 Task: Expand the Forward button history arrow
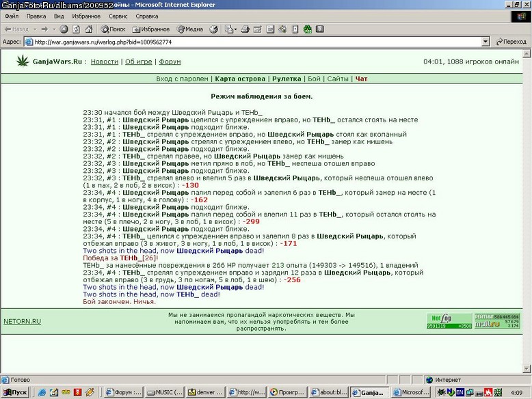pyautogui.click(x=54, y=29)
